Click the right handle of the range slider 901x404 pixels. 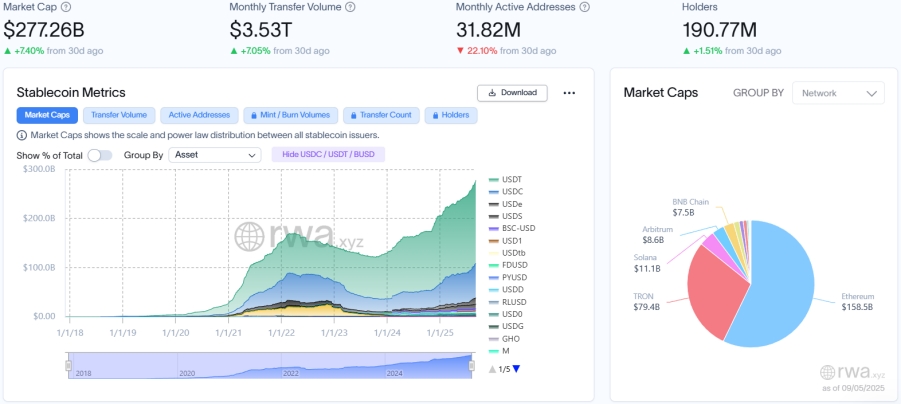pos(472,365)
